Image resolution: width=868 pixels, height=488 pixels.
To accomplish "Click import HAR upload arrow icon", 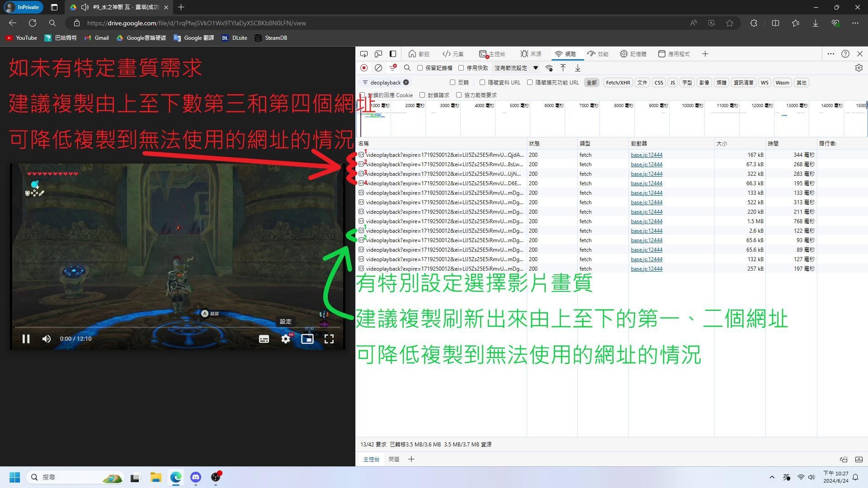I will point(563,68).
